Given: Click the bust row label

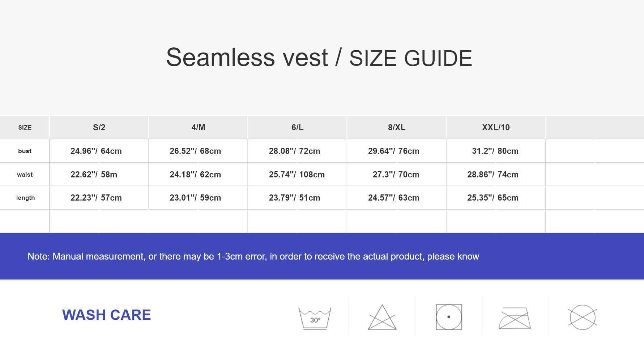Looking at the screenshot, I should click(25, 151).
